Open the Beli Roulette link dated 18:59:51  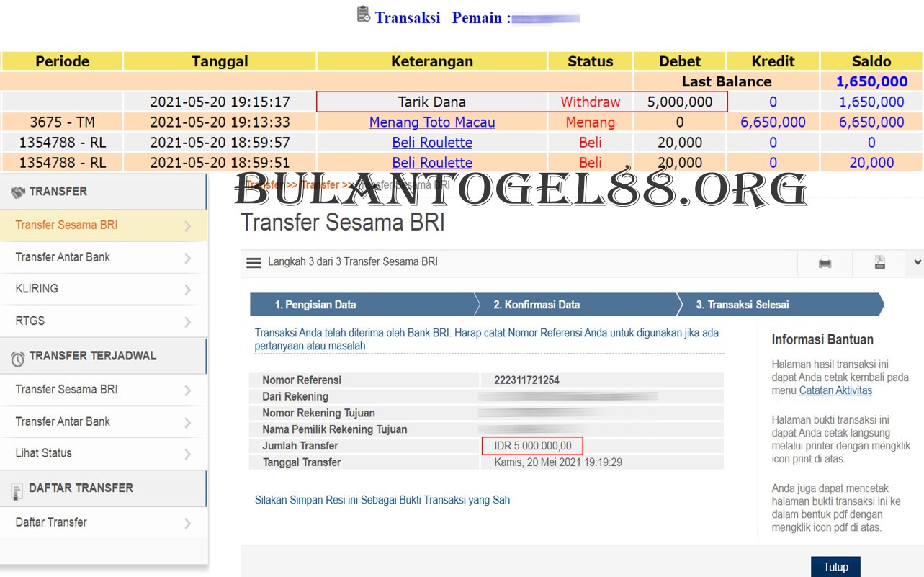click(x=432, y=163)
